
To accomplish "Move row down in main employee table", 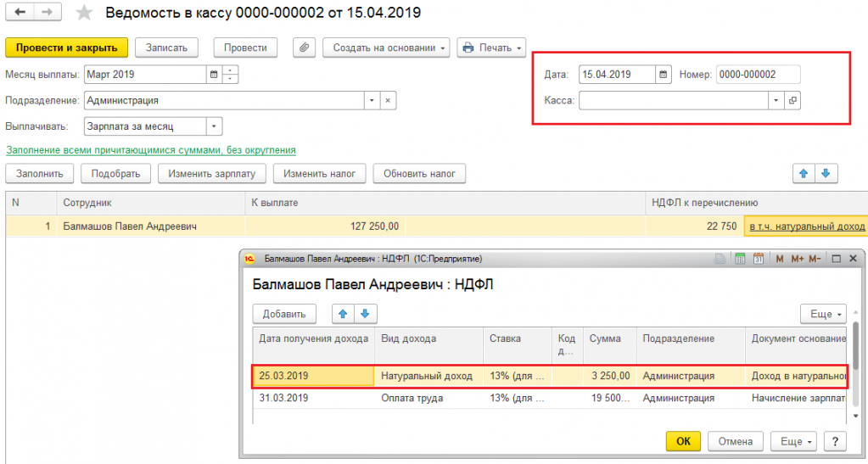I will pyautogui.click(x=824, y=174).
